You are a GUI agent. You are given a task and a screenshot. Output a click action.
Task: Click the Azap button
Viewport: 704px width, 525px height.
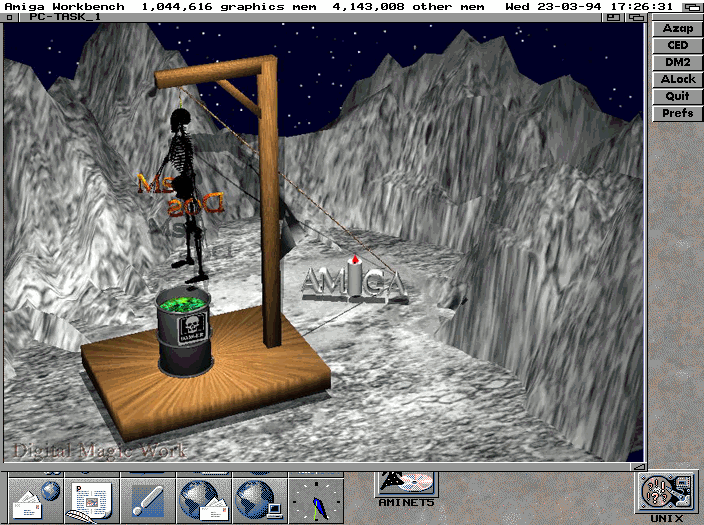coord(677,28)
